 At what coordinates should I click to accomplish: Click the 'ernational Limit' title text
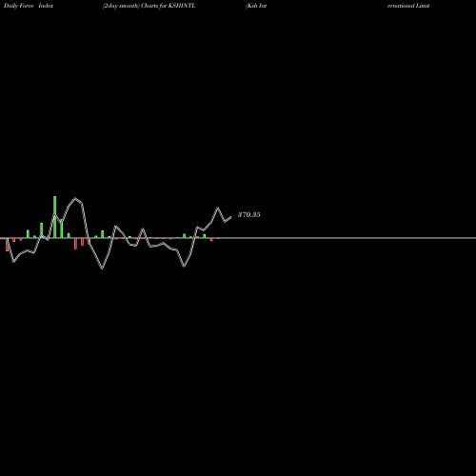click(x=408, y=6)
